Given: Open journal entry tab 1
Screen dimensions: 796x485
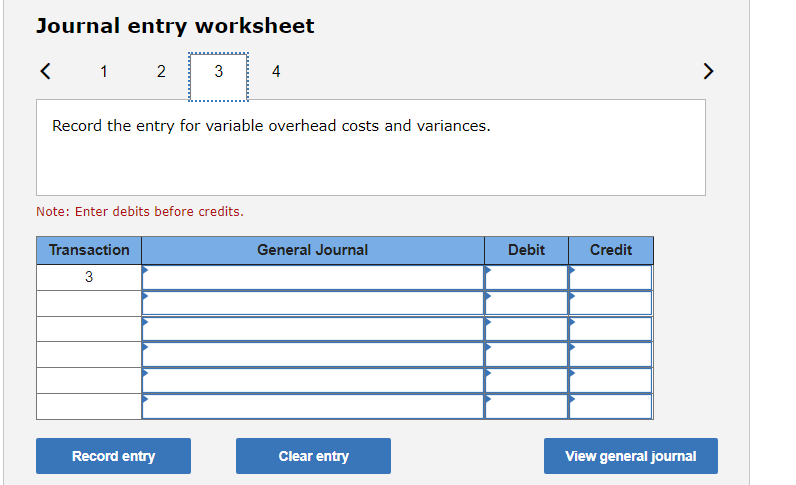Looking at the screenshot, I should [104, 71].
